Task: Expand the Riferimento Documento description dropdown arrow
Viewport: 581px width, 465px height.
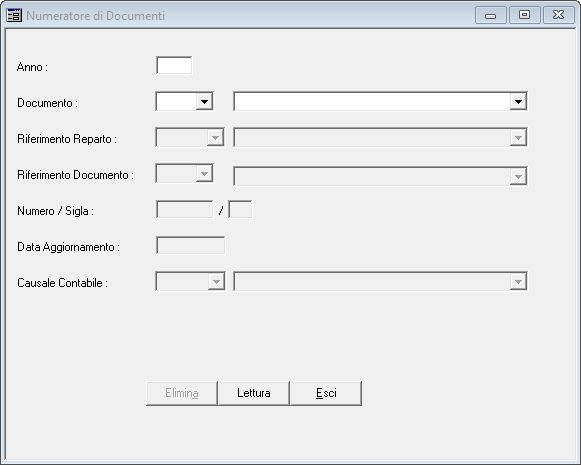Action: point(518,176)
